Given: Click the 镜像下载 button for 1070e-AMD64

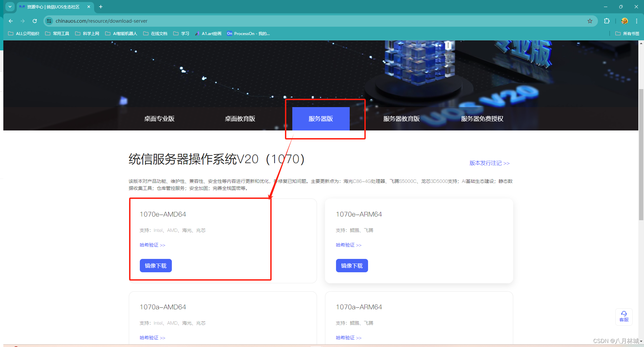Looking at the screenshot, I should pos(155,266).
